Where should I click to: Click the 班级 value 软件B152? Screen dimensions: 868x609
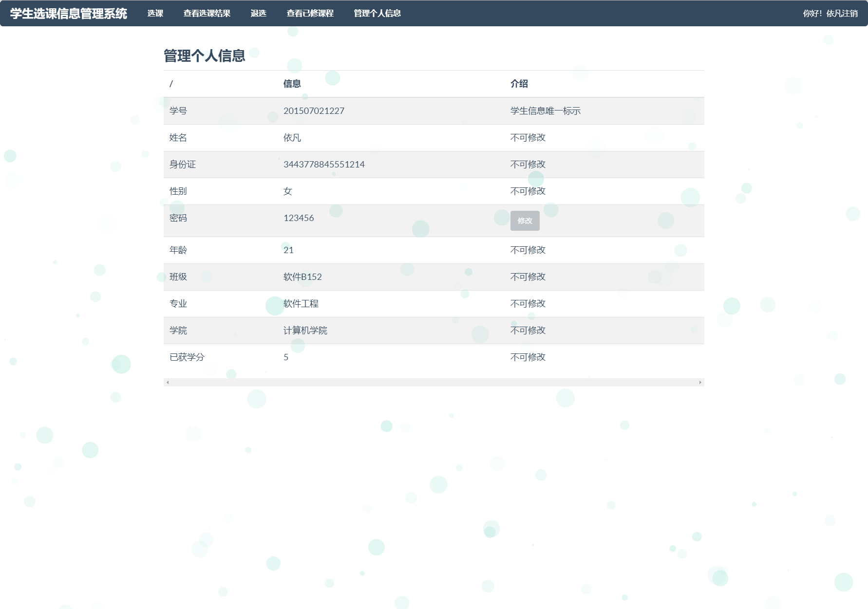tap(303, 277)
